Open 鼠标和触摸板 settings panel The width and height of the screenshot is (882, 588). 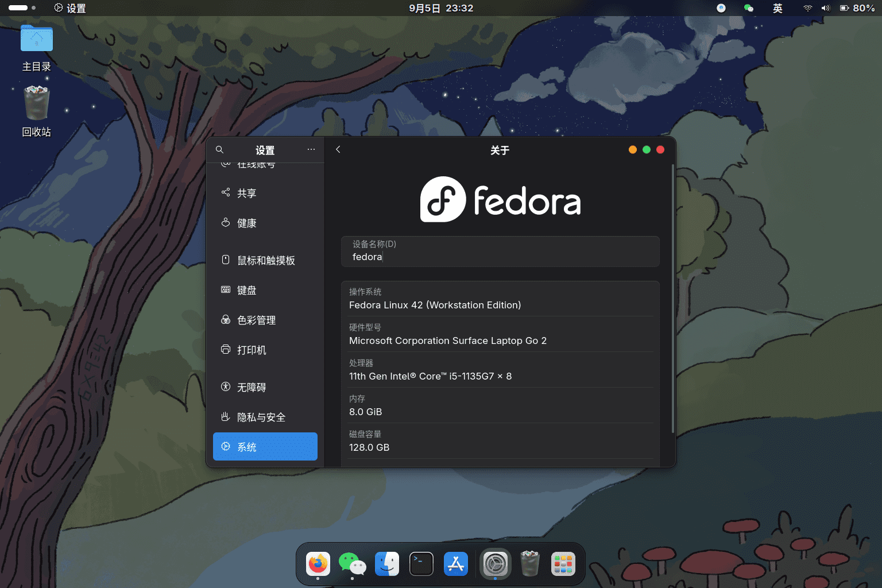(x=265, y=261)
